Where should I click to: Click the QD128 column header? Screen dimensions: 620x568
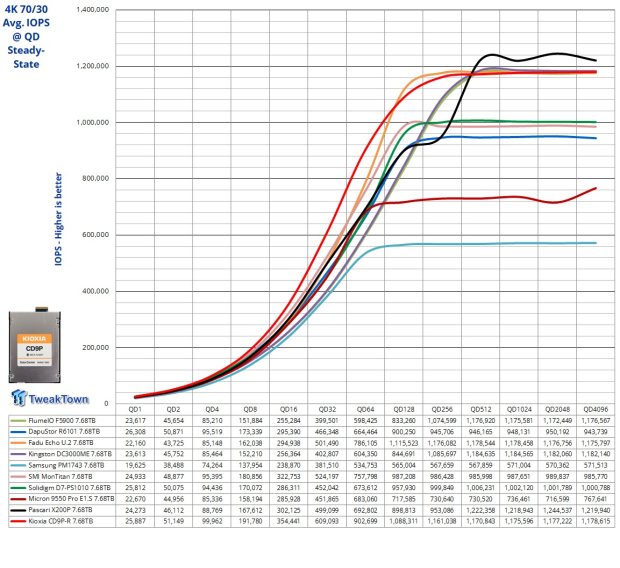pyautogui.click(x=404, y=409)
